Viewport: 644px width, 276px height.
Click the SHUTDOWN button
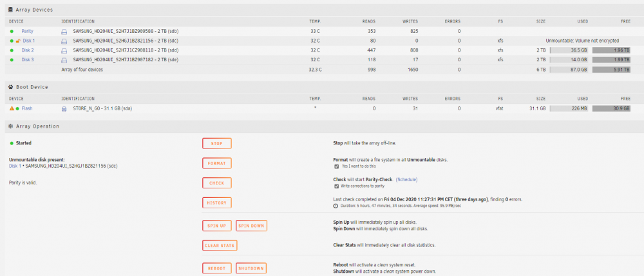[251, 269]
